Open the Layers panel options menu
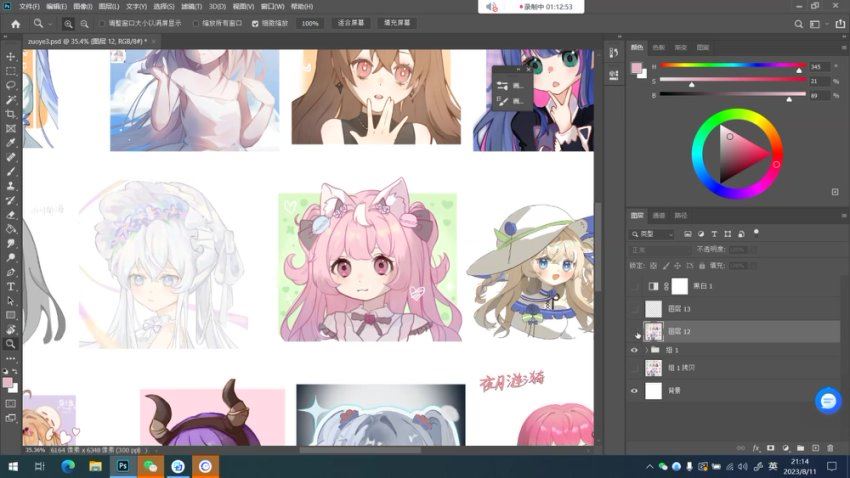Image resolution: width=850 pixels, height=478 pixels. tap(843, 216)
